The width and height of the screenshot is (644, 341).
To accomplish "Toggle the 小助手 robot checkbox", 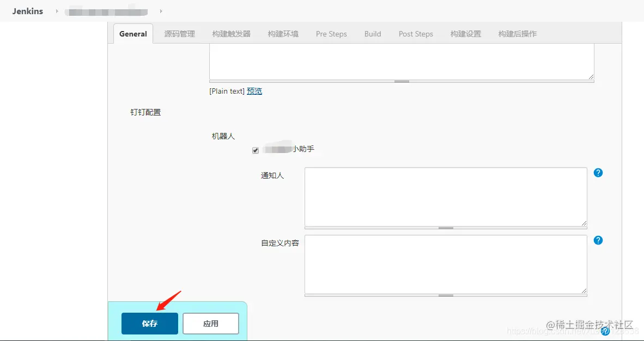I will point(256,150).
